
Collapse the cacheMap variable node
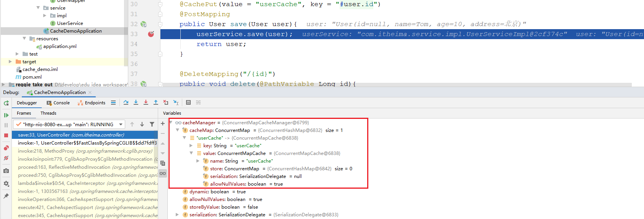coord(178,130)
